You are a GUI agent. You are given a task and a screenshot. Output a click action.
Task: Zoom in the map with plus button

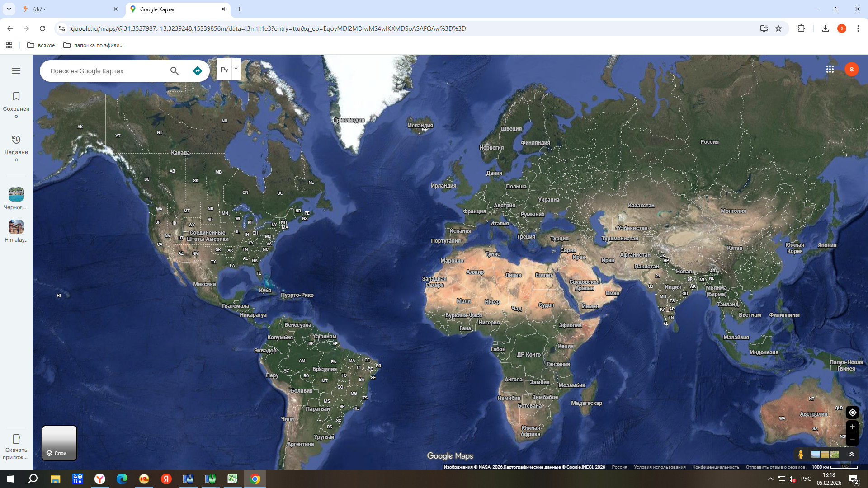[852, 427]
